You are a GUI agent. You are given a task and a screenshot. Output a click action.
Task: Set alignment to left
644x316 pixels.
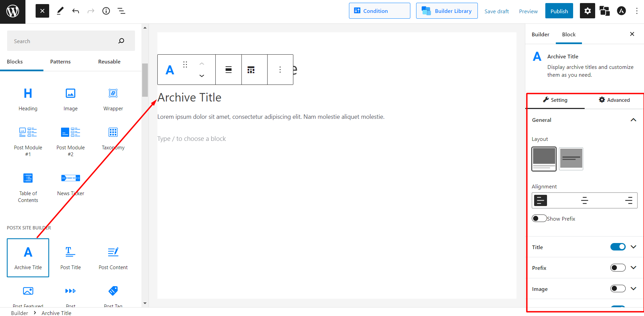tap(541, 201)
